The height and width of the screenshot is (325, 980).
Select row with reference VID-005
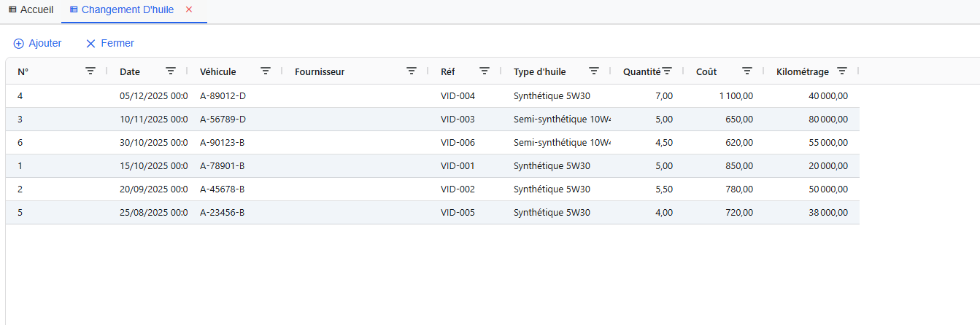[458, 212]
